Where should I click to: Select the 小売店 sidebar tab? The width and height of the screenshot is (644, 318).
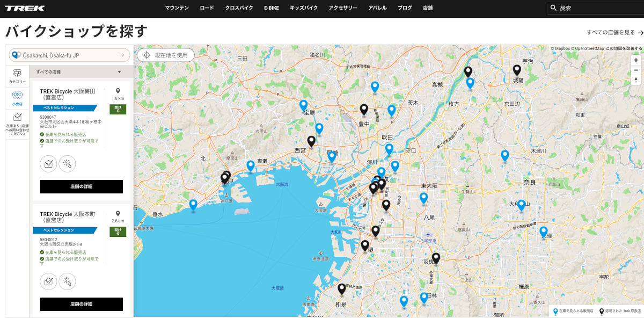point(17,98)
